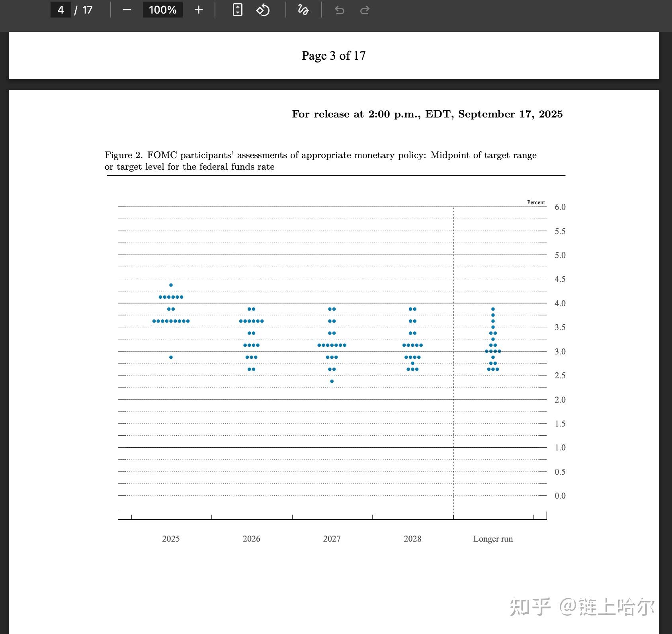Image resolution: width=672 pixels, height=634 pixels.
Task: Click the 1.5 y-axis value
Action: 560,424
